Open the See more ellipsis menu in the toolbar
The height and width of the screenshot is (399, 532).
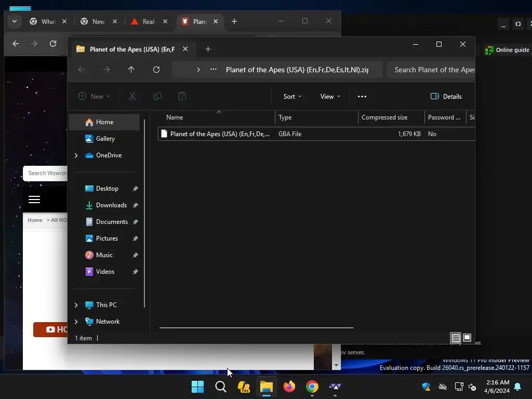click(362, 96)
